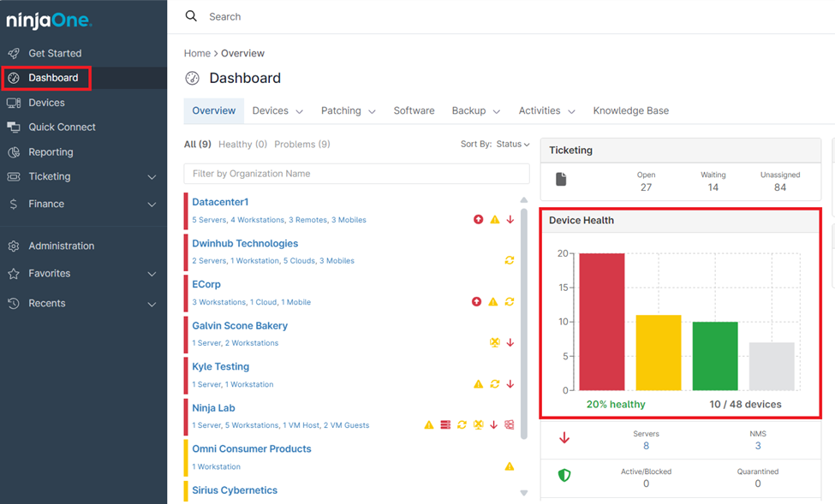Open the Knowledge Base tab

630,110
